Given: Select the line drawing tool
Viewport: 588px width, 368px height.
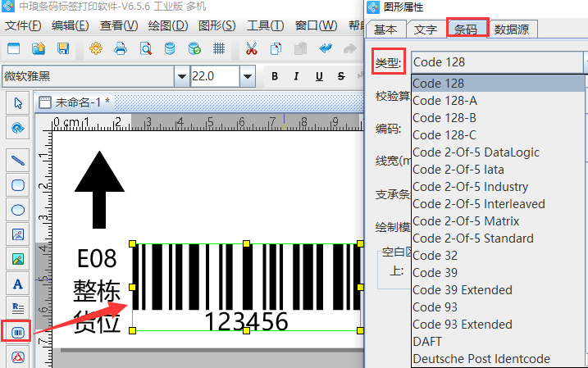Looking at the screenshot, I should click(x=17, y=159).
